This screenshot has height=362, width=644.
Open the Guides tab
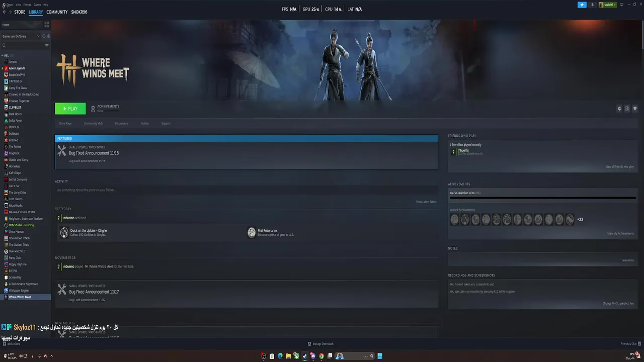point(145,123)
